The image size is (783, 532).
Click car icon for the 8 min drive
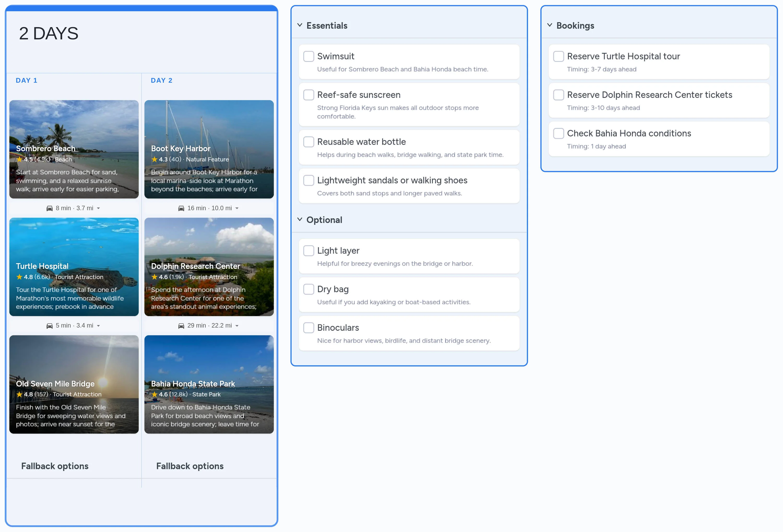(x=50, y=208)
